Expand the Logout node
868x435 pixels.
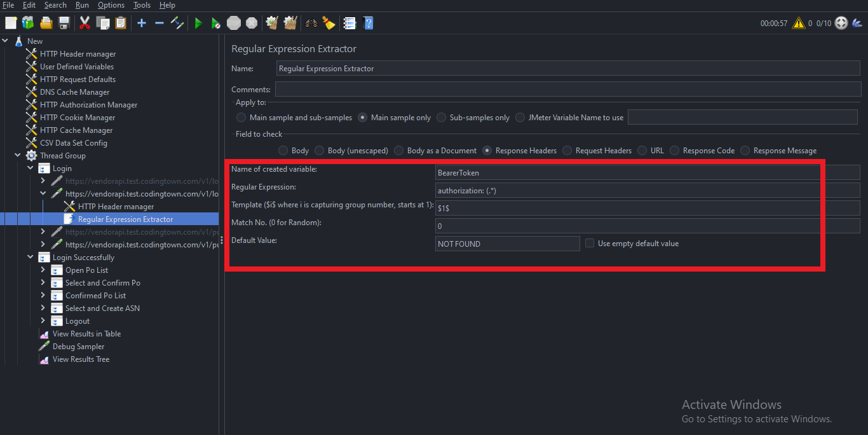43,321
